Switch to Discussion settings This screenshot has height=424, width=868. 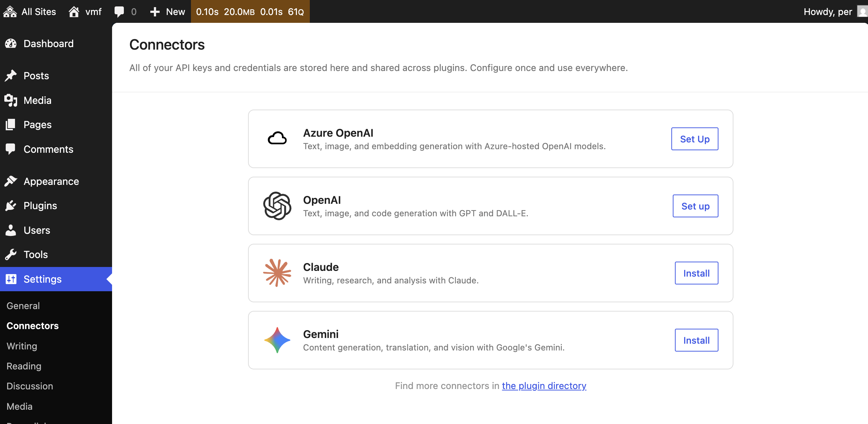point(30,386)
